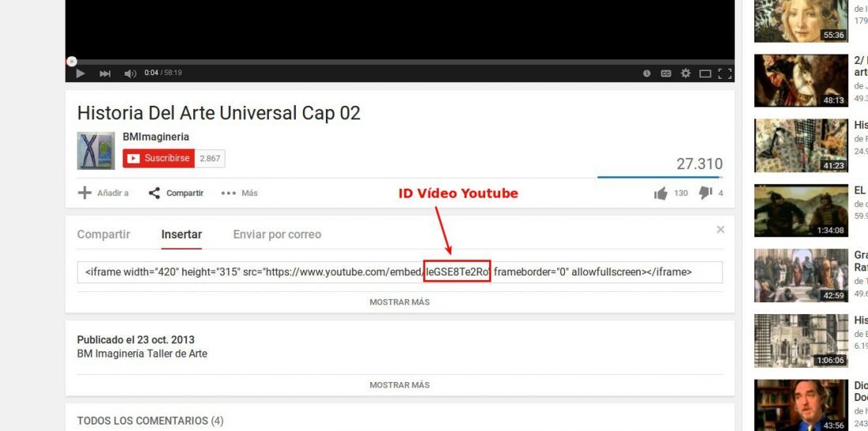
Task: Close the share panel with X
Action: pyautogui.click(x=720, y=230)
